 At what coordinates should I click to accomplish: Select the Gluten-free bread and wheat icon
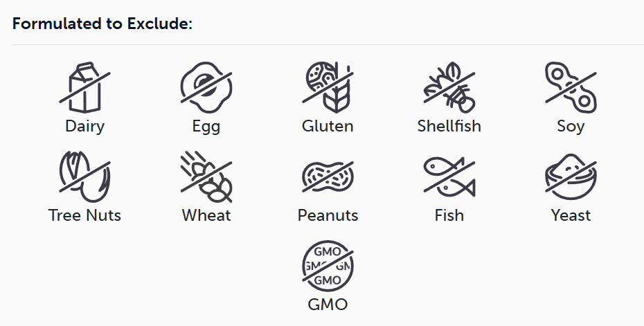[x=328, y=87]
